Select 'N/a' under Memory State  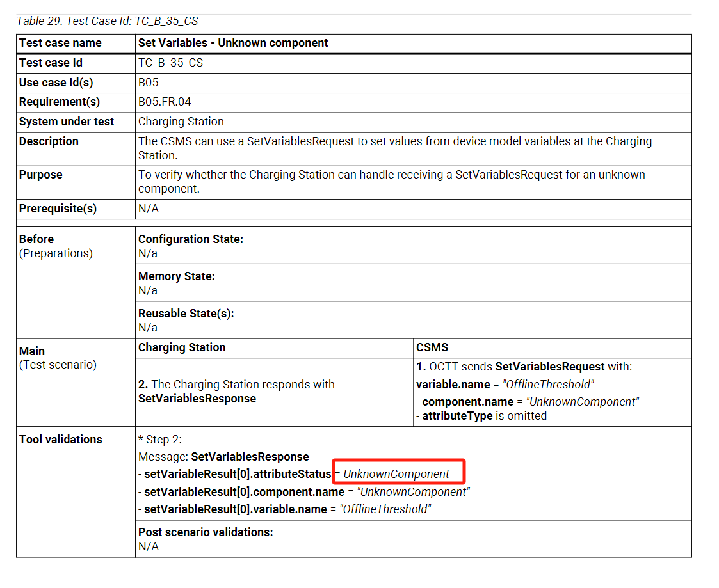coord(148,290)
